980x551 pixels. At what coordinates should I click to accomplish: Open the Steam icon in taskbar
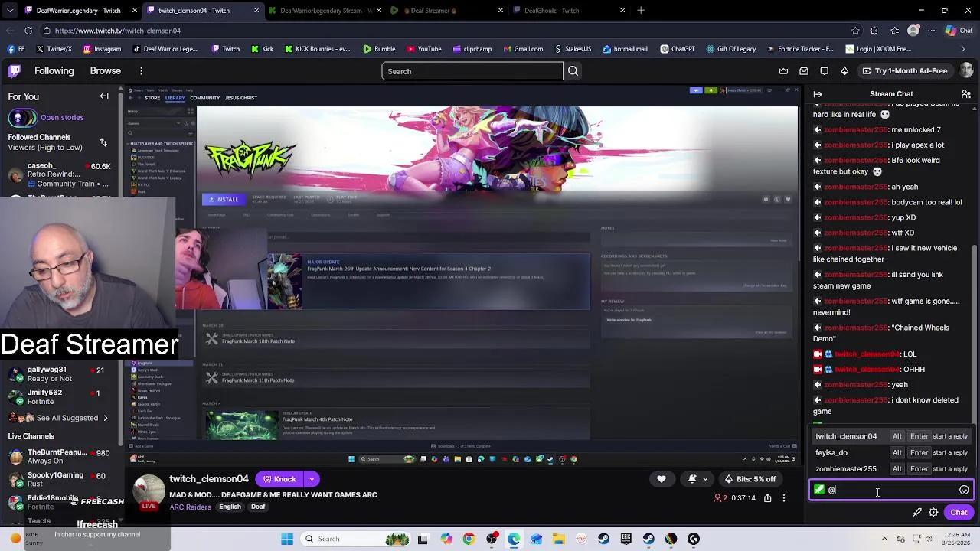point(604,539)
